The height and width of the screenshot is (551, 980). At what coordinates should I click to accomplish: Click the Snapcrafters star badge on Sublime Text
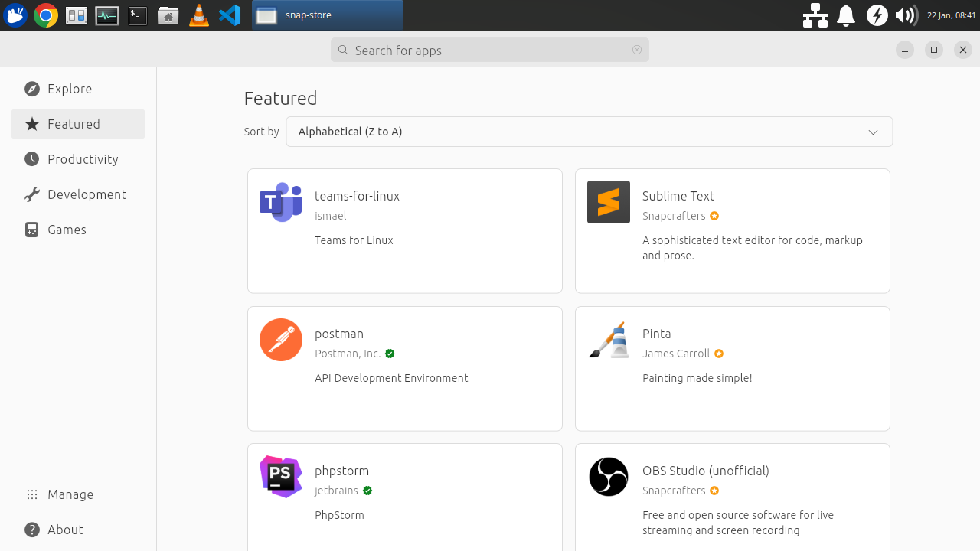[714, 216]
